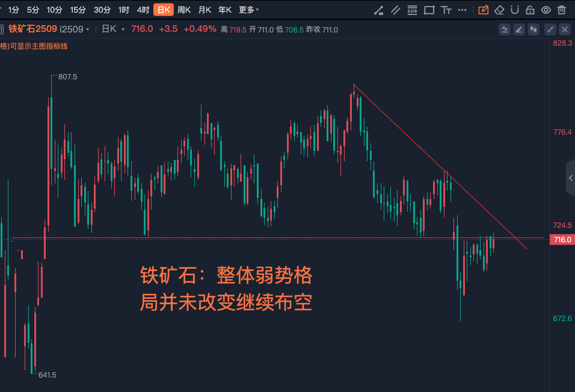
Task: Toggle the drawing lock
Action: click(x=530, y=10)
